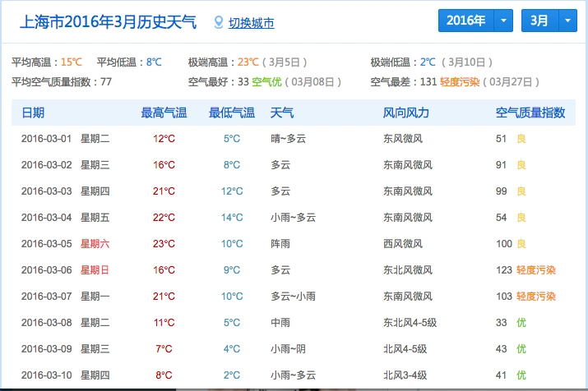Click the 2016-03-10 date entry

pyautogui.click(x=48, y=375)
